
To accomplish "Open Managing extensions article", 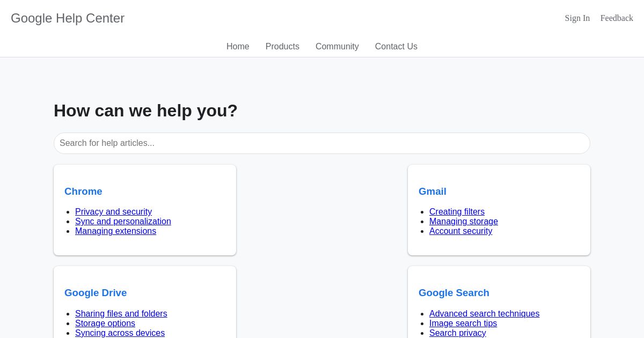I will click(x=115, y=231).
